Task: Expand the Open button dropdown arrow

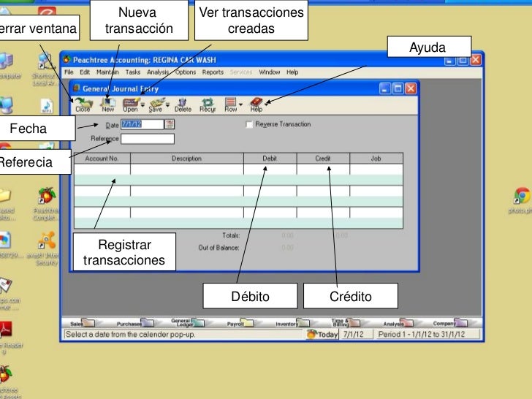Action: [142, 104]
